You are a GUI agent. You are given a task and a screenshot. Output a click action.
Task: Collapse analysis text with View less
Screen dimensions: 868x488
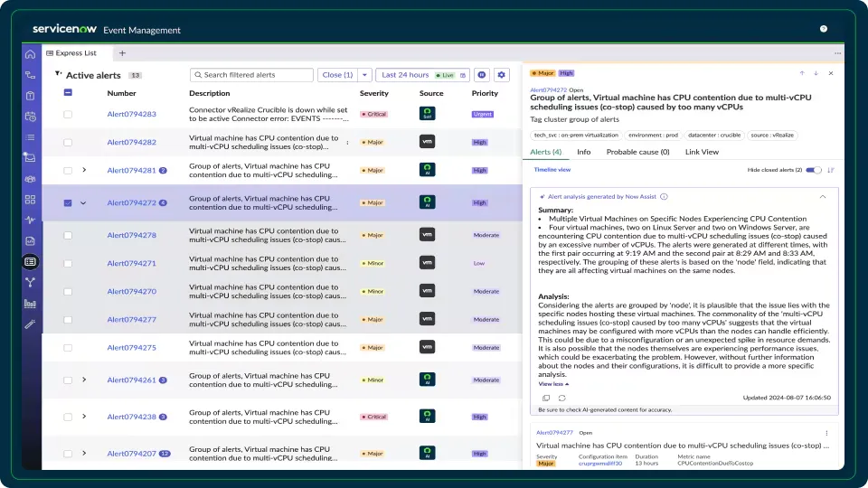click(x=553, y=384)
